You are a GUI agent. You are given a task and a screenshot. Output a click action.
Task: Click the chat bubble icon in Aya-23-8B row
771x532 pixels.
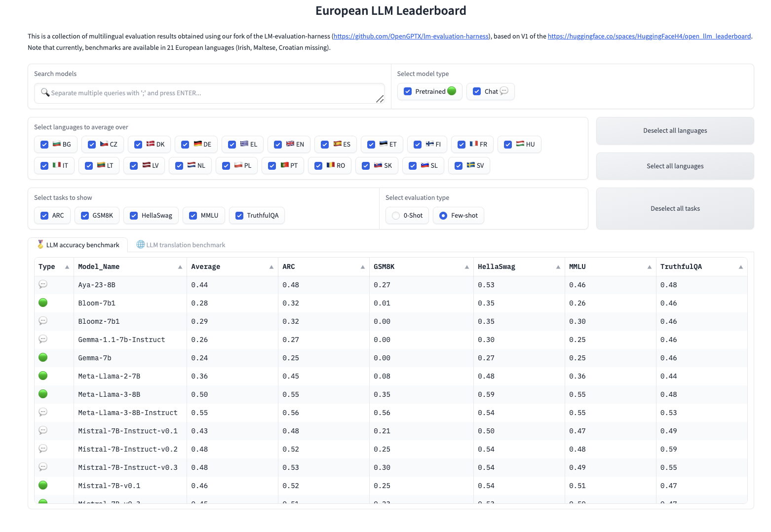click(x=43, y=284)
